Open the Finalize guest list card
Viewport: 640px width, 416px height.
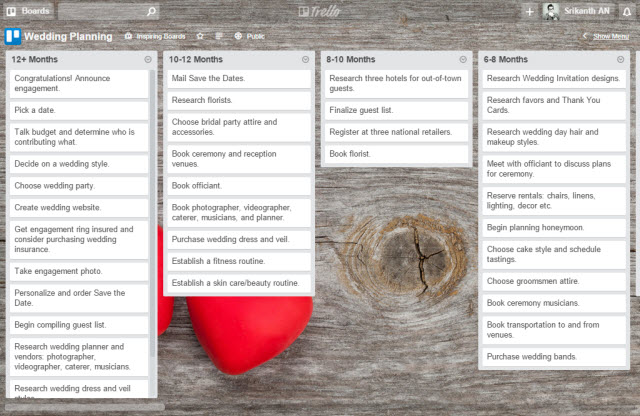[396, 110]
